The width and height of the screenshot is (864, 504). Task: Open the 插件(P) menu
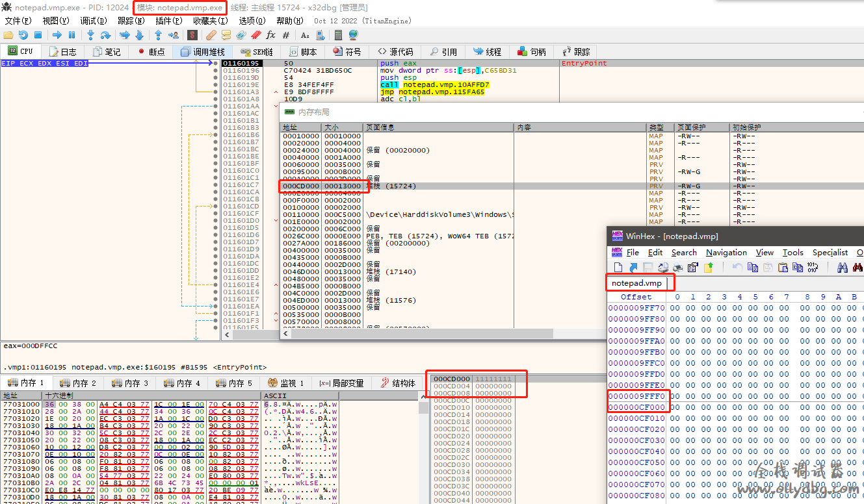[x=168, y=21]
